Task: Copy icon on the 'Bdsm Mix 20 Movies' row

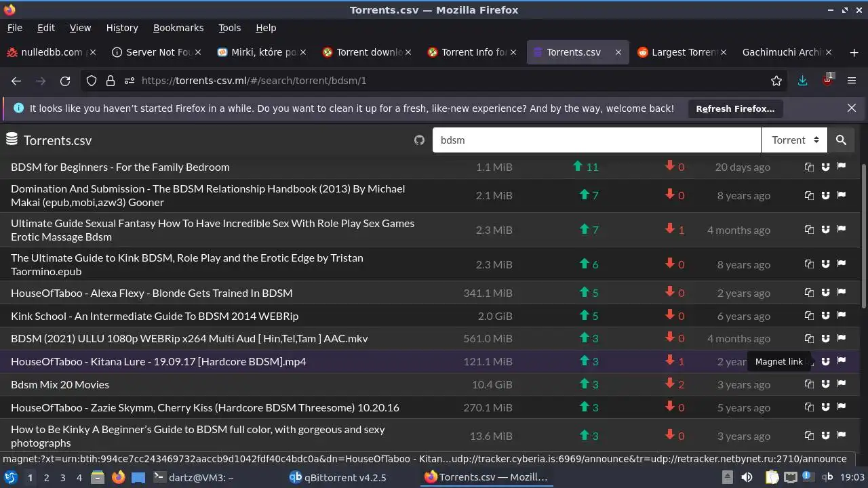Action: pos(809,384)
